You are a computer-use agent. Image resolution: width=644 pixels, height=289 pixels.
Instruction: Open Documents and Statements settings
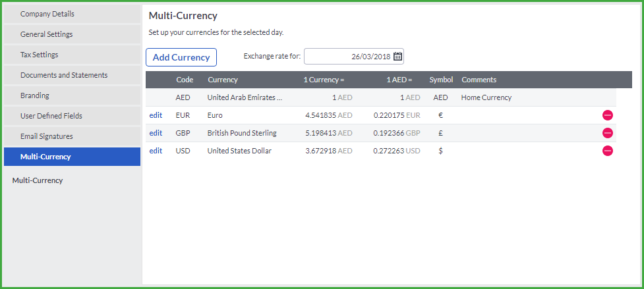pos(72,75)
